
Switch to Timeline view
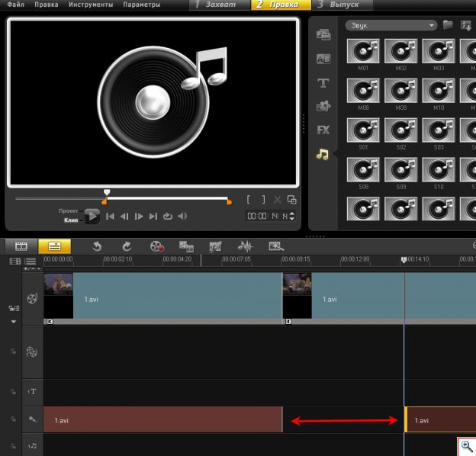[x=54, y=246]
